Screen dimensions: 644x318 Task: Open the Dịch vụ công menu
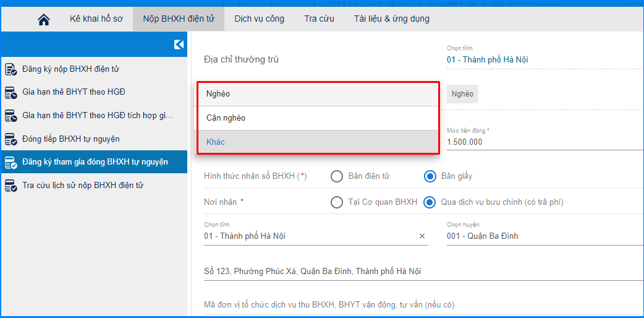[260, 19]
